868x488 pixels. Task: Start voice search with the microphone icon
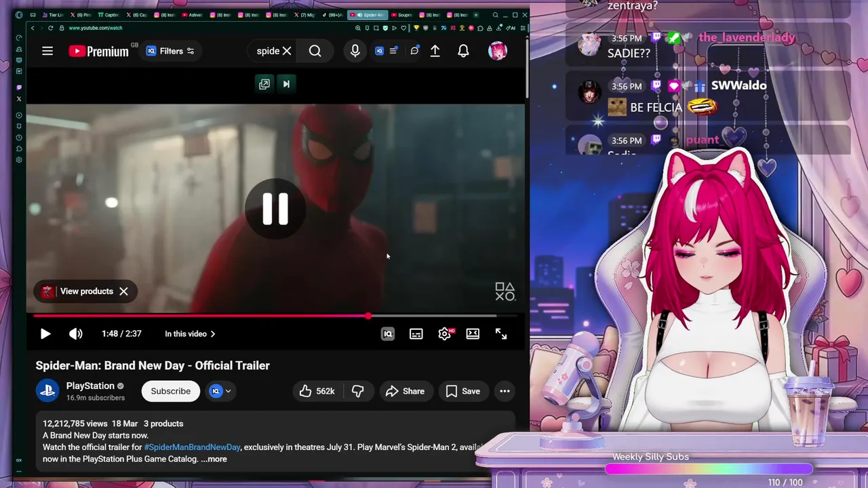tap(355, 51)
